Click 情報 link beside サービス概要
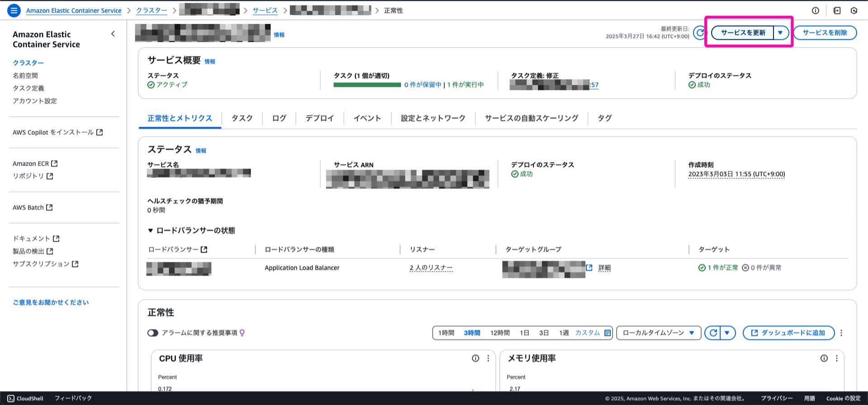Screen dimensions: 868x405 pyautogui.click(x=210, y=62)
